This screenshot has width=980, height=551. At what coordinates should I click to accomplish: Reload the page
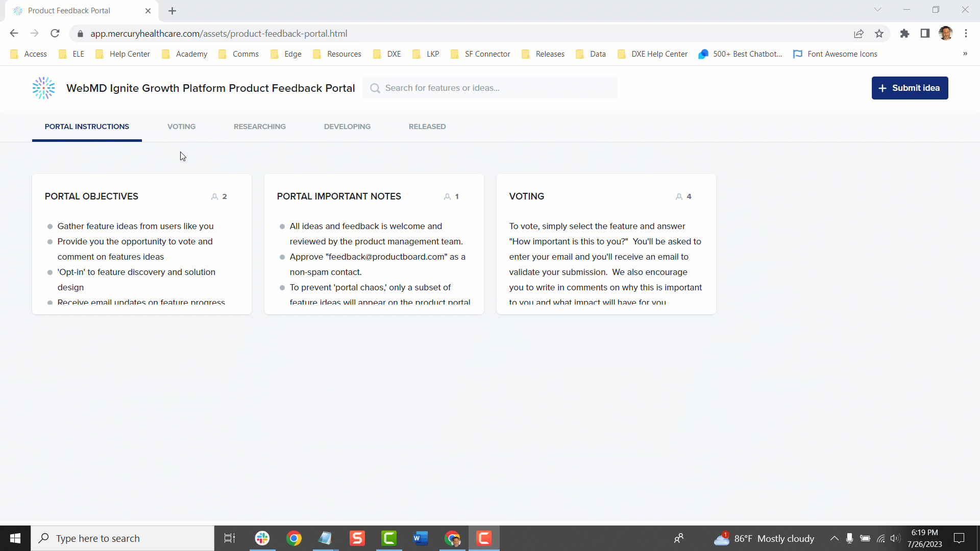tap(55, 34)
